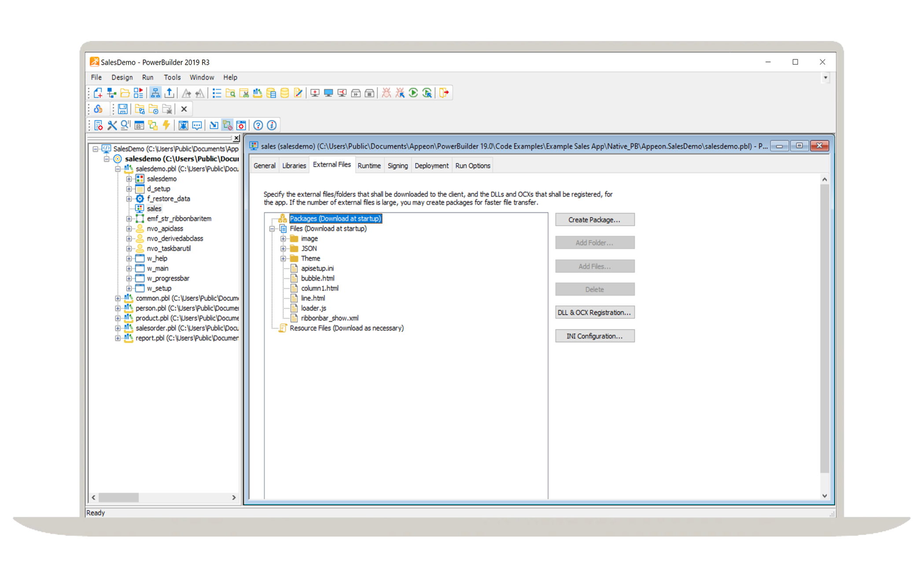Switch to the Runtime tab

click(x=369, y=166)
